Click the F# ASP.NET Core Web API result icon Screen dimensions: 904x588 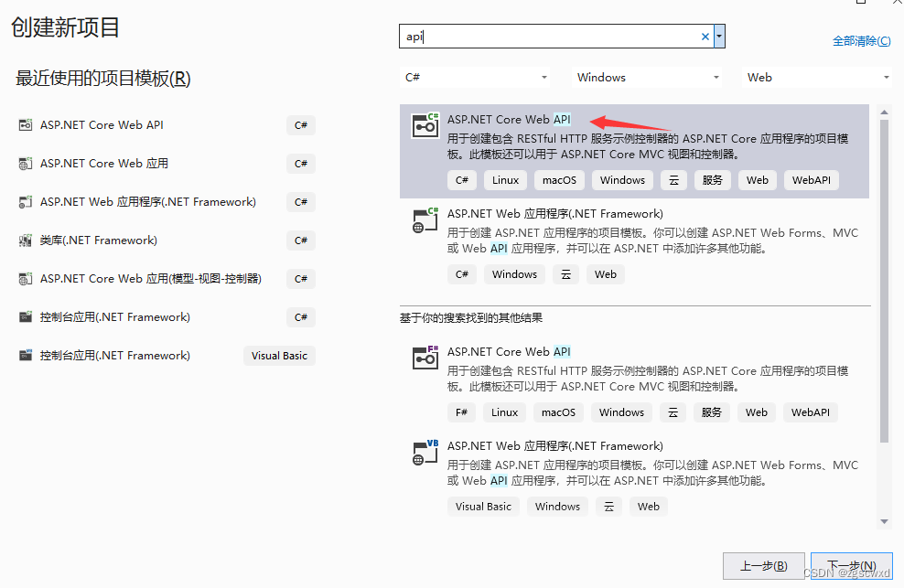pyautogui.click(x=425, y=358)
